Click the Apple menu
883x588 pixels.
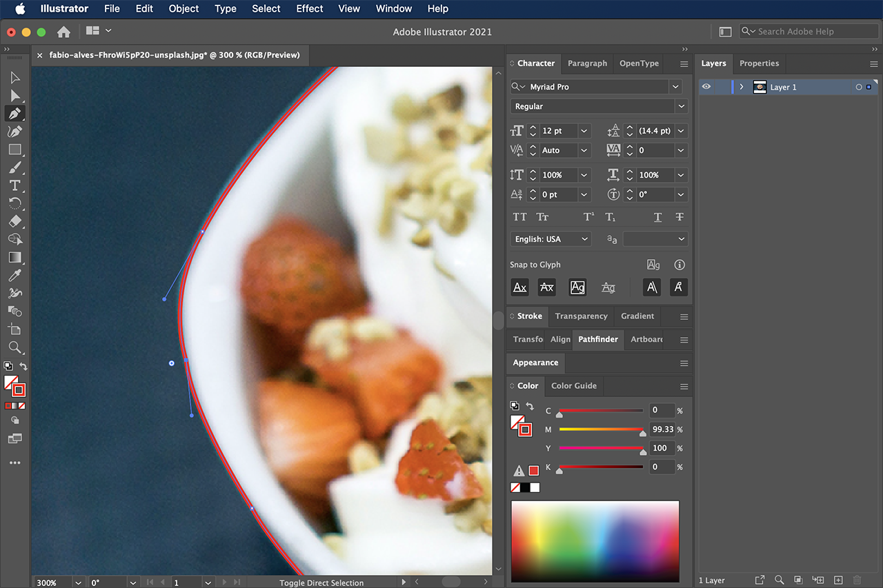[20, 9]
